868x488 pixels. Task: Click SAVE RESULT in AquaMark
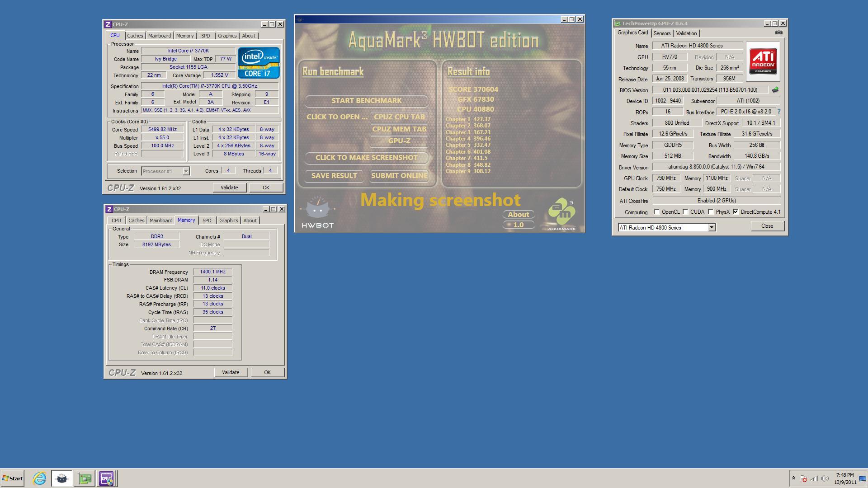pos(334,176)
